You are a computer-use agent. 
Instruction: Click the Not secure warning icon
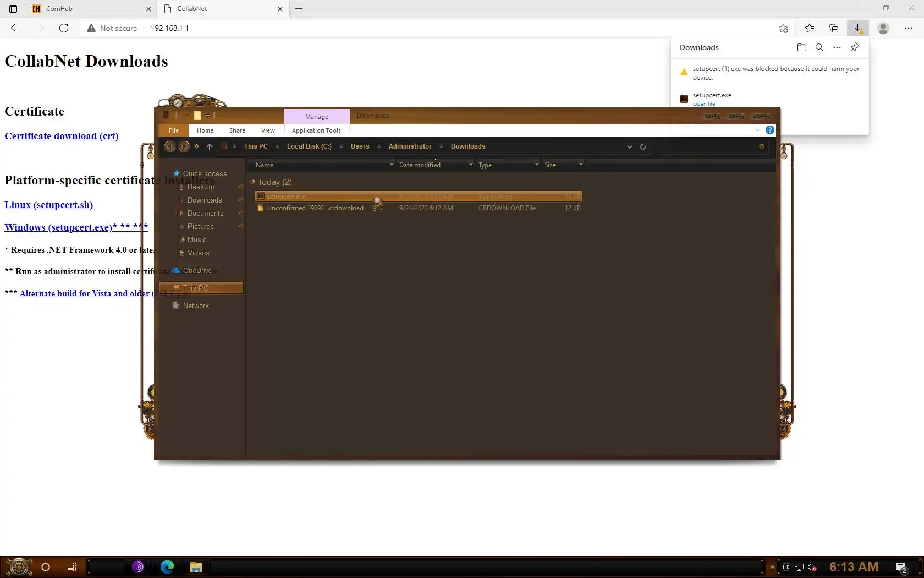(91, 28)
